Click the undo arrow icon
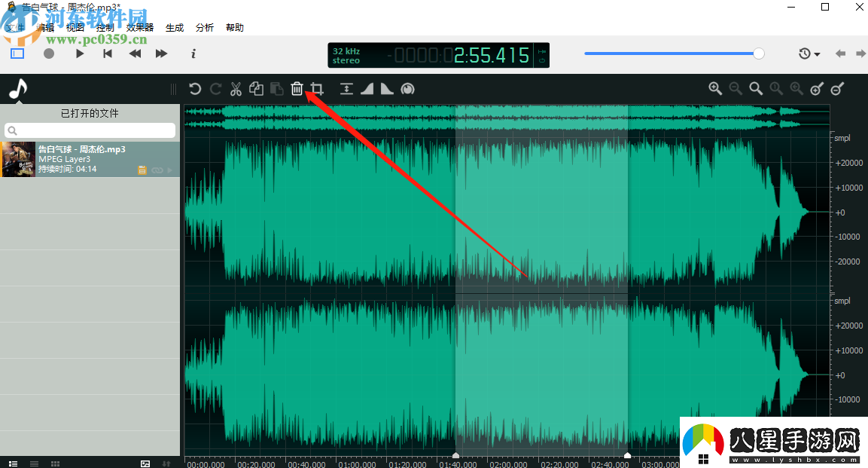This screenshot has height=468, width=868. 195,89
